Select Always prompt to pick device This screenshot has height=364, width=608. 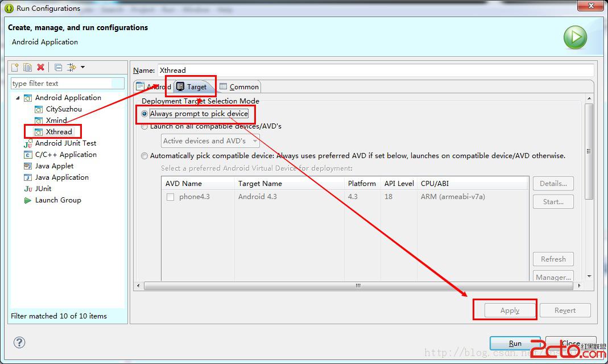(195, 114)
